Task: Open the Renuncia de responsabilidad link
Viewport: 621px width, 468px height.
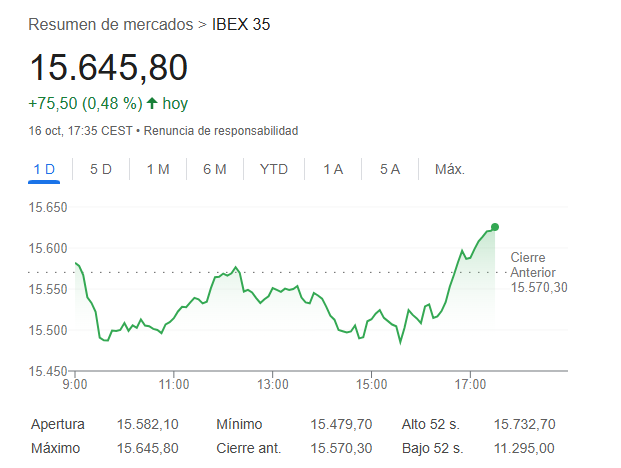Action: 225,131
